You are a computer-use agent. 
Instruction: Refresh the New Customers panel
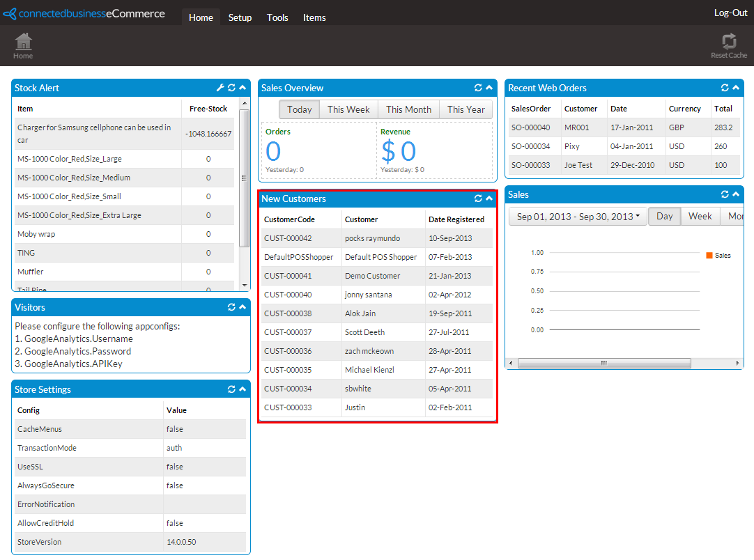pyautogui.click(x=478, y=199)
